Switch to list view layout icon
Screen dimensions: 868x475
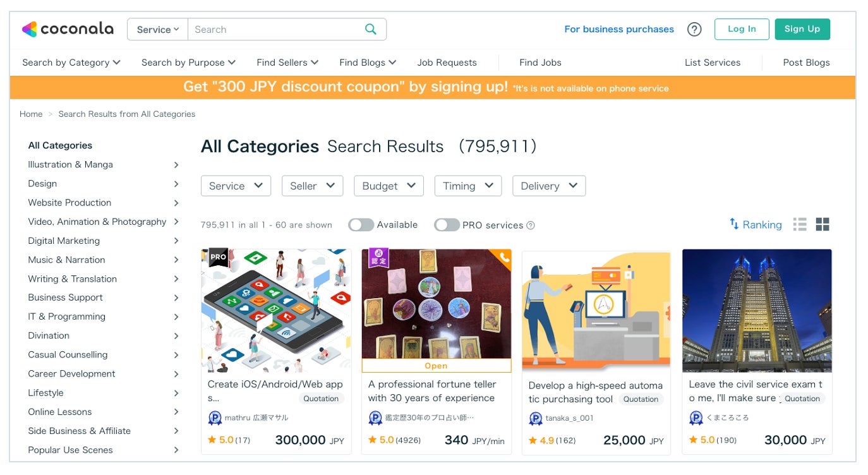(800, 224)
